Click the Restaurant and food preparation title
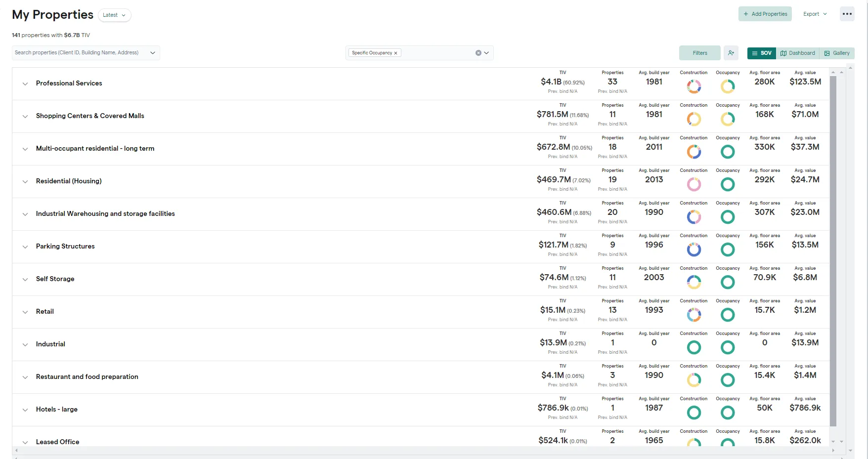 click(87, 376)
